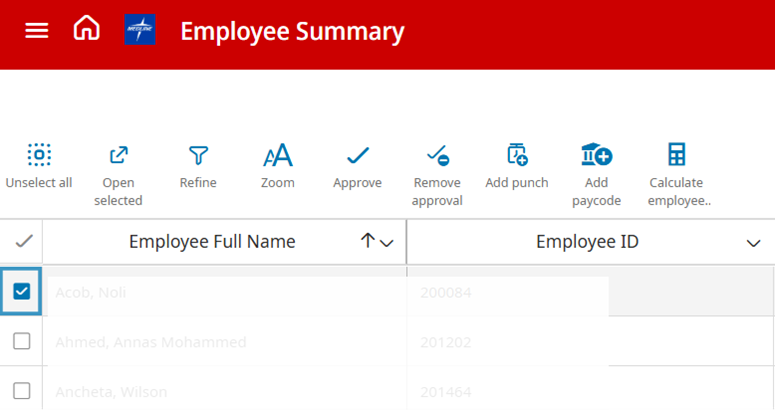
Task: Open selected employees in new view
Action: (x=118, y=156)
